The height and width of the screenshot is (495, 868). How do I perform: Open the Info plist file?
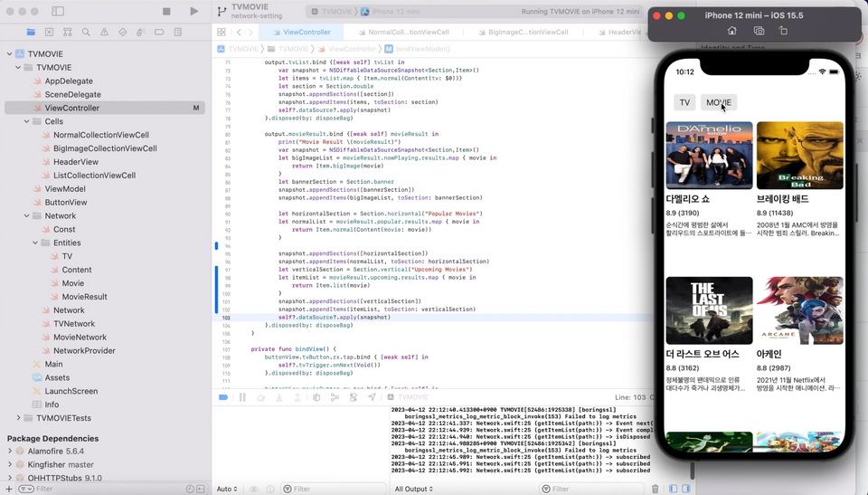[x=52, y=405]
